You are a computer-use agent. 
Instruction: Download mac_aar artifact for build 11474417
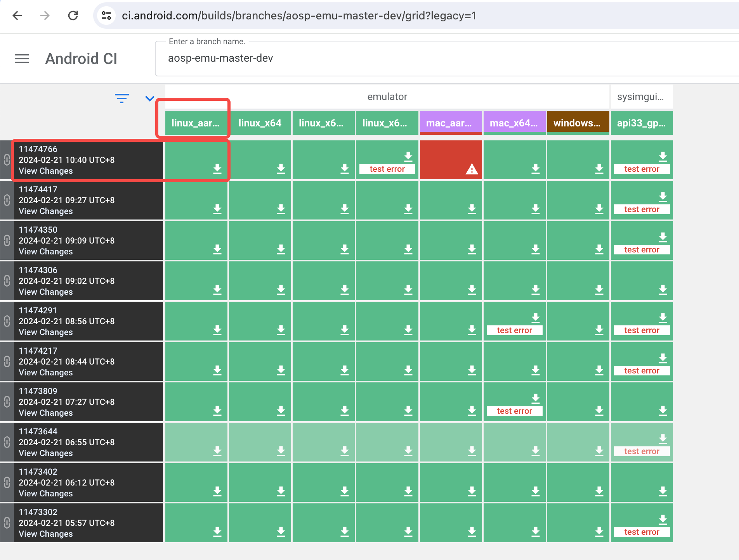(472, 209)
